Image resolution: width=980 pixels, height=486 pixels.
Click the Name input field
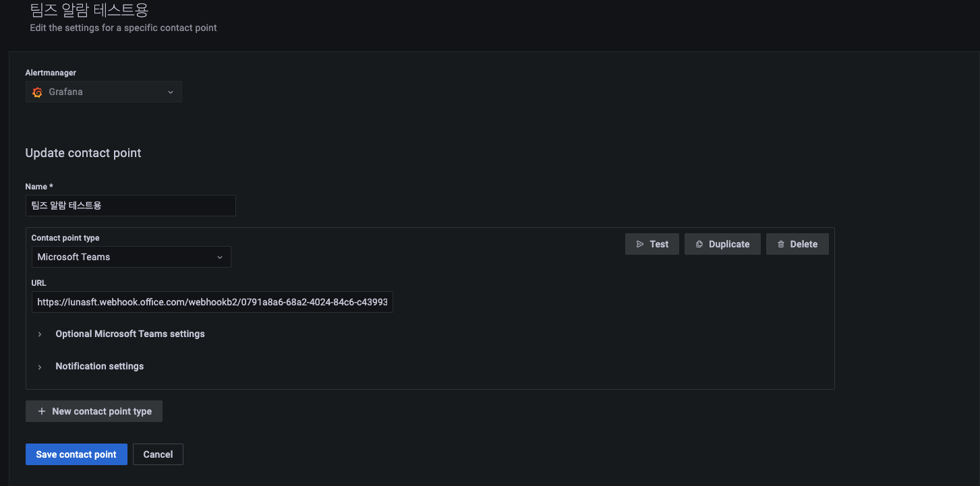[x=131, y=206]
